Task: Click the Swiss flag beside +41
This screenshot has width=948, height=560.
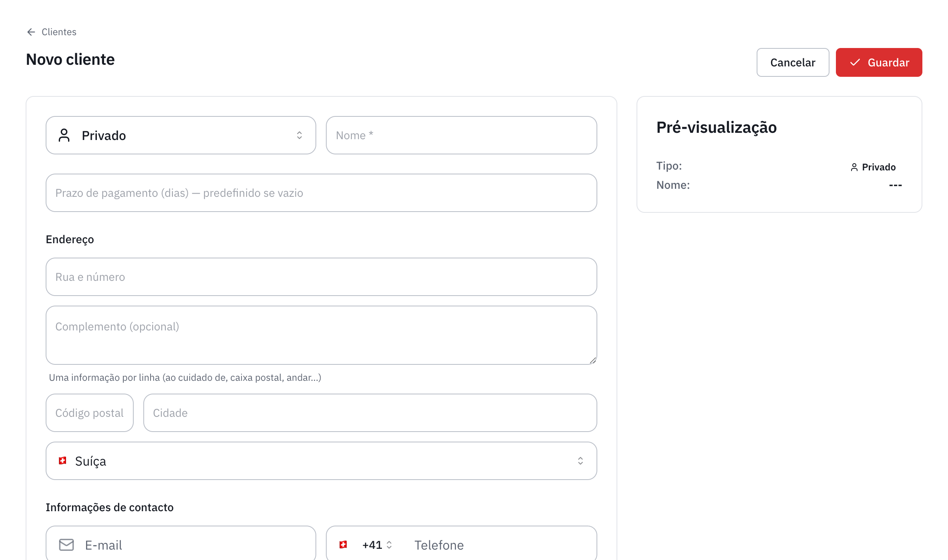Action: (x=343, y=545)
